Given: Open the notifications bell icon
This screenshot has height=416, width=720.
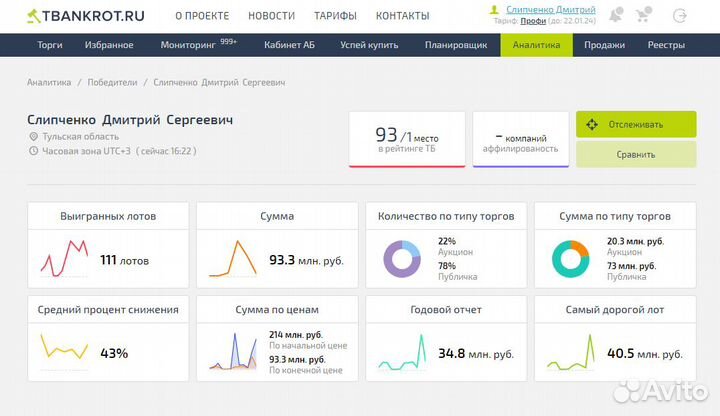Looking at the screenshot, I should 616,15.
